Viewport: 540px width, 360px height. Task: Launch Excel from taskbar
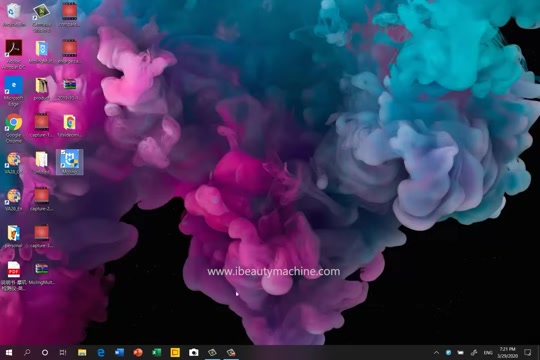(156, 352)
